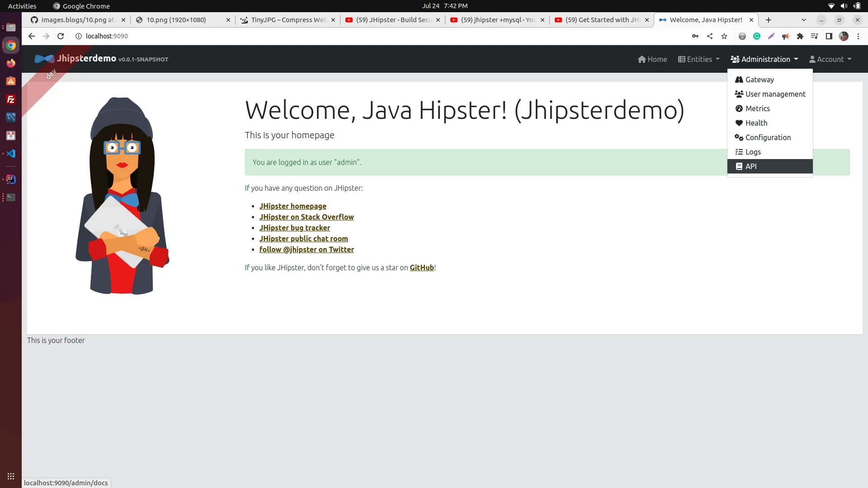Open the JHipster homepage link
This screenshot has width=868, height=488.
pyautogui.click(x=292, y=206)
